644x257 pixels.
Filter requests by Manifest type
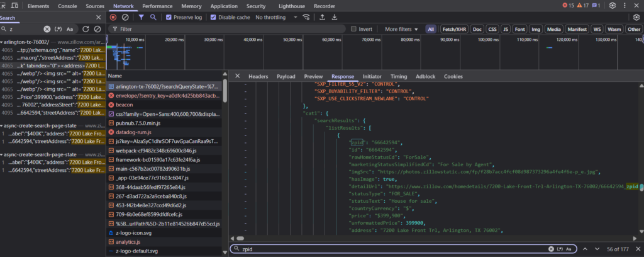pyautogui.click(x=577, y=29)
